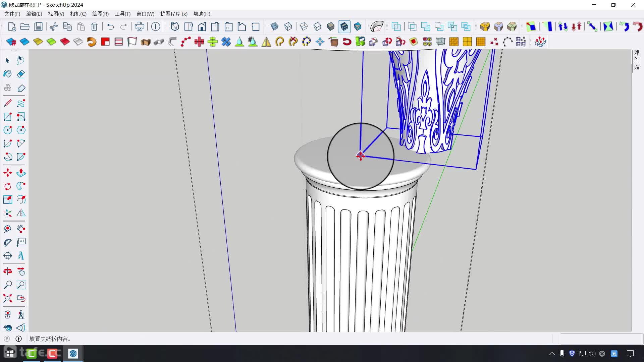
Task: Click the status bar info icon
Action: coord(19,339)
